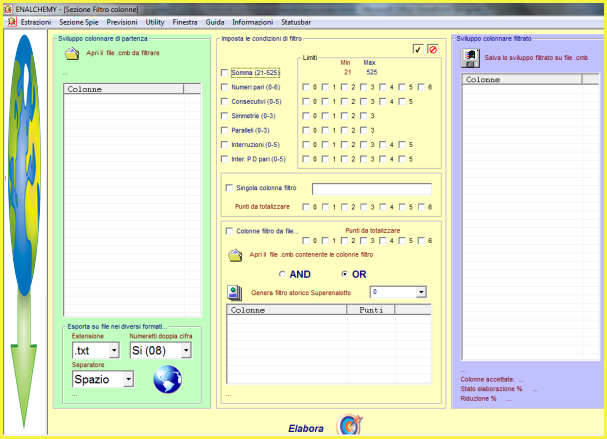Screen dimensions: 607x439
Task: Click Apri il file .cmb contenente le colonne filtro
Action: tap(311, 255)
